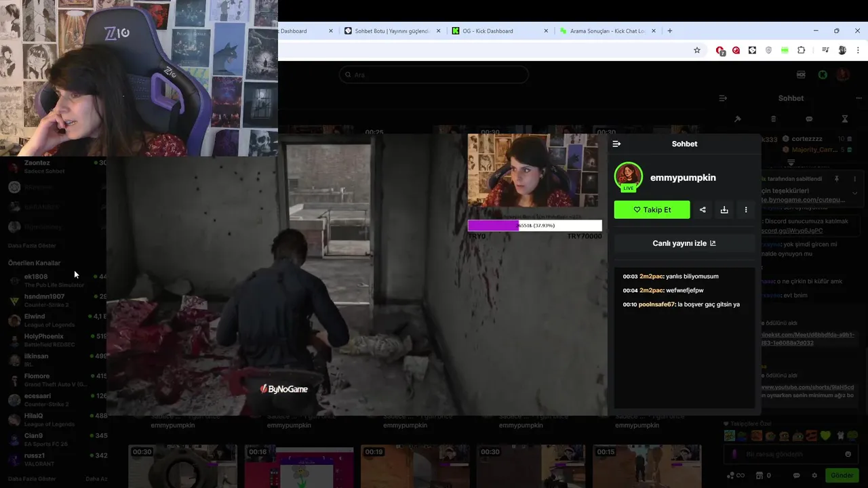Click Canlı yayını izle link
This screenshot has height=488, width=868.
tap(684, 243)
